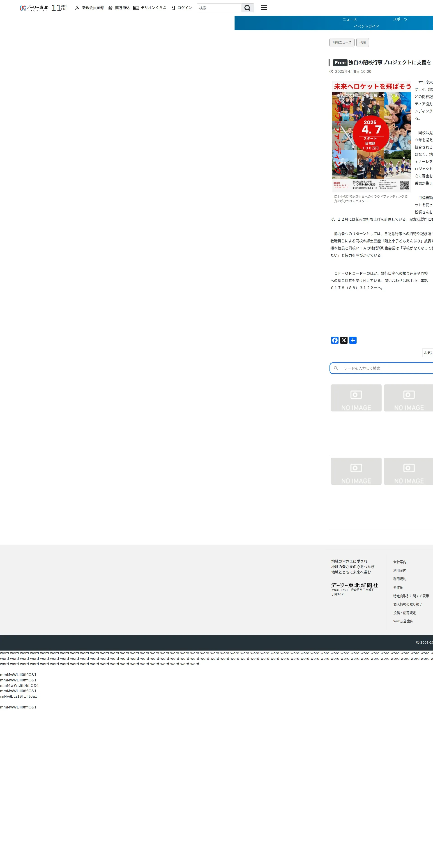
Task: Share article on Facebook
Action: coord(334,340)
